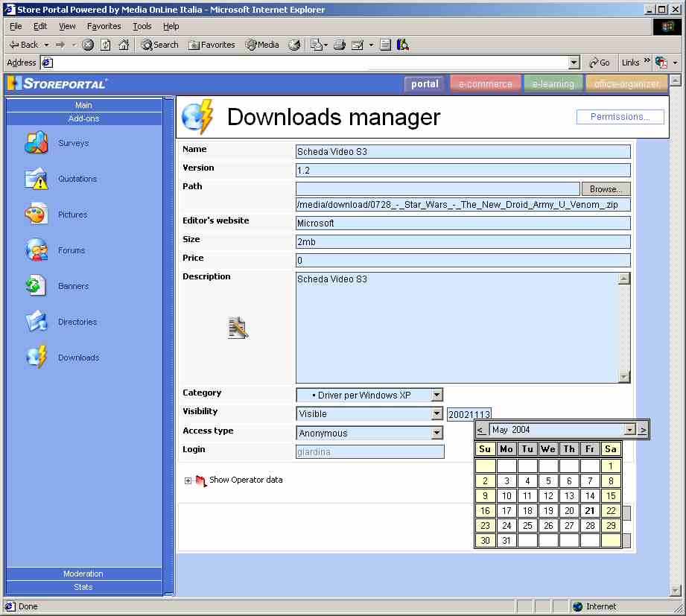This screenshot has height=616, width=686.
Task: Click the description editor icon
Action: (238, 328)
